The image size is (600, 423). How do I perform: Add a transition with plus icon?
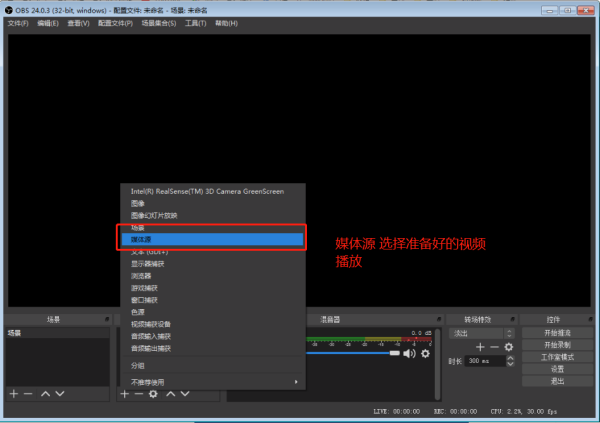[x=480, y=347]
